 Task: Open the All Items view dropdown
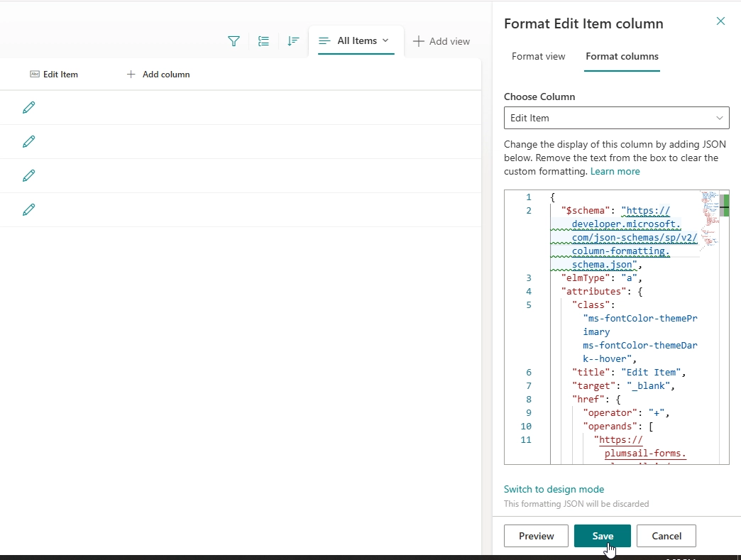pyautogui.click(x=356, y=41)
